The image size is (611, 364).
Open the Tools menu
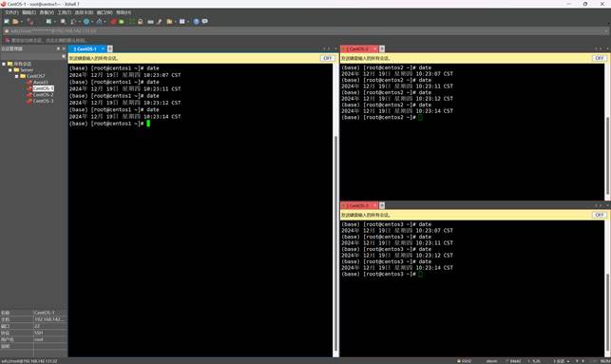[x=65, y=12]
